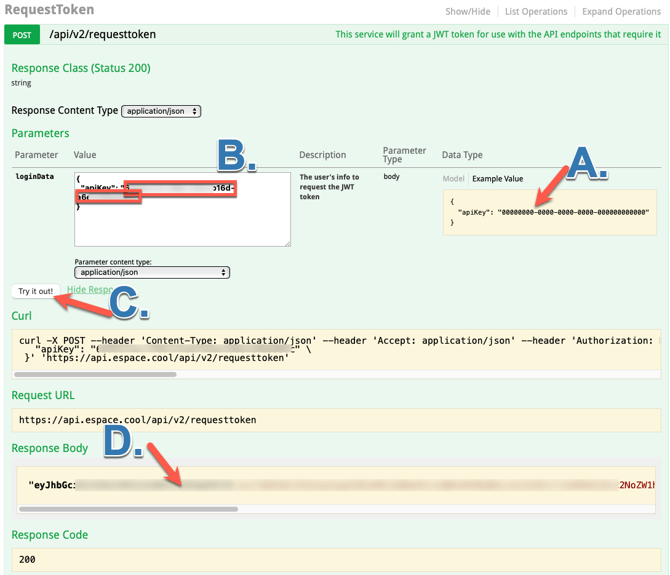
Task: Switch to the Model tab
Action: point(453,179)
